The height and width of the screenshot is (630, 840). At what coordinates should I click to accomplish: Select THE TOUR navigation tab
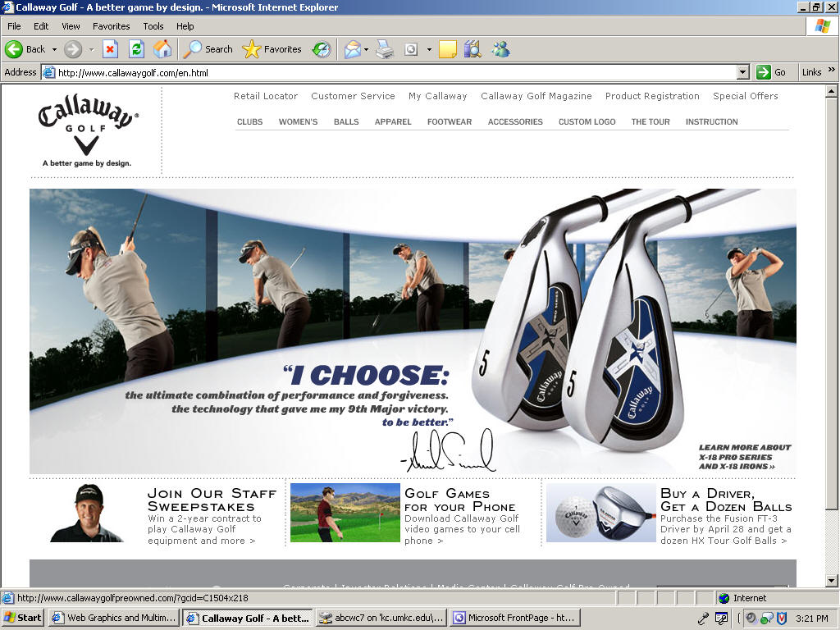tap(651, 121)
